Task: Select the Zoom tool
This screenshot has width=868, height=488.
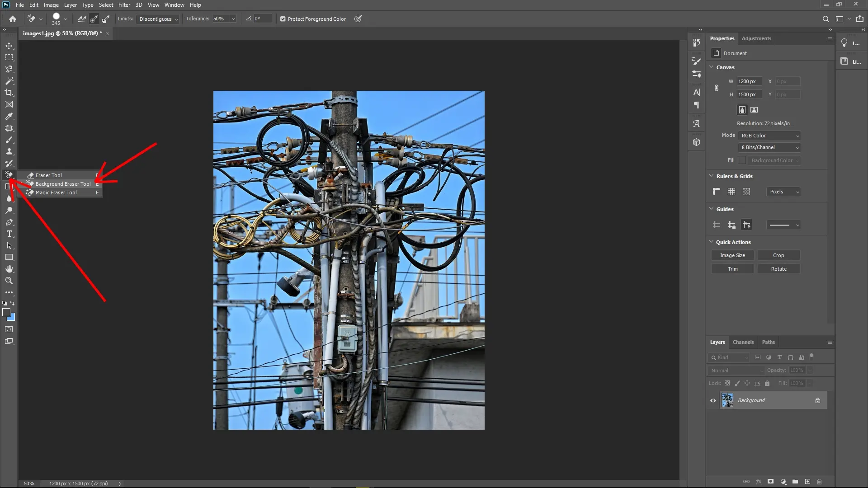Action: coord(9,281)
